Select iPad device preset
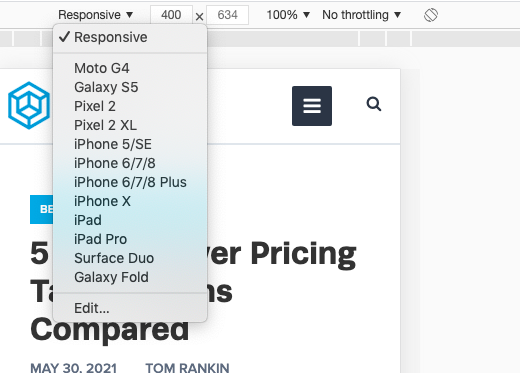The width and height of the screenshot is (520, 373). pos(130,220)
